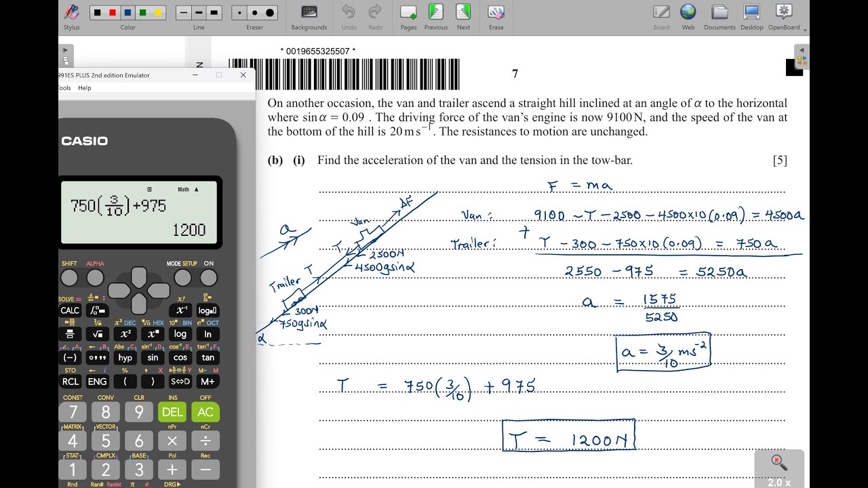Pick the blue pen color
Screen dimensions: 868x488
point(127,13)
